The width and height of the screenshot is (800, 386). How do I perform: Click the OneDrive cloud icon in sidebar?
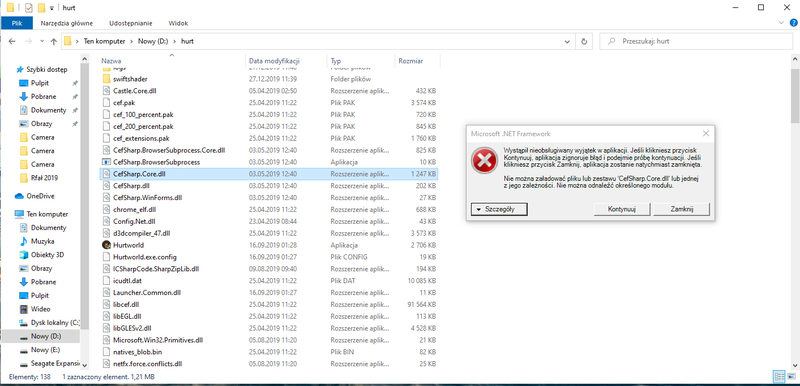(x=19, y=196)
